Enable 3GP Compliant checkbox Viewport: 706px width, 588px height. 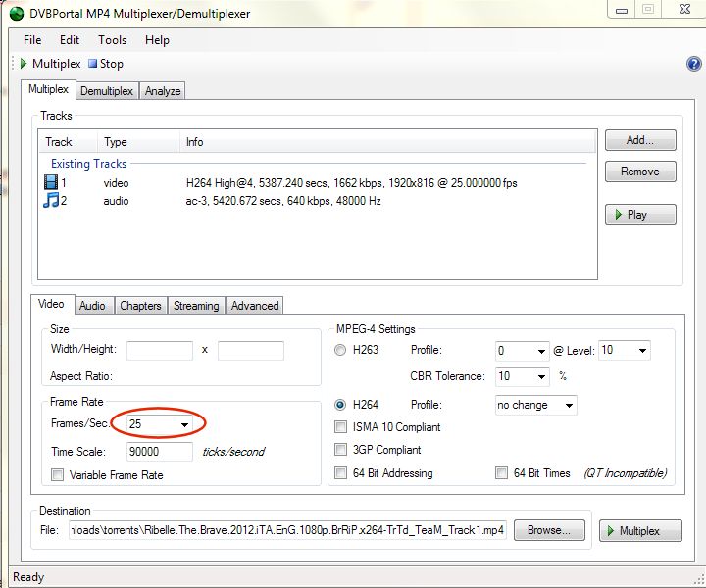pos(341,450)
